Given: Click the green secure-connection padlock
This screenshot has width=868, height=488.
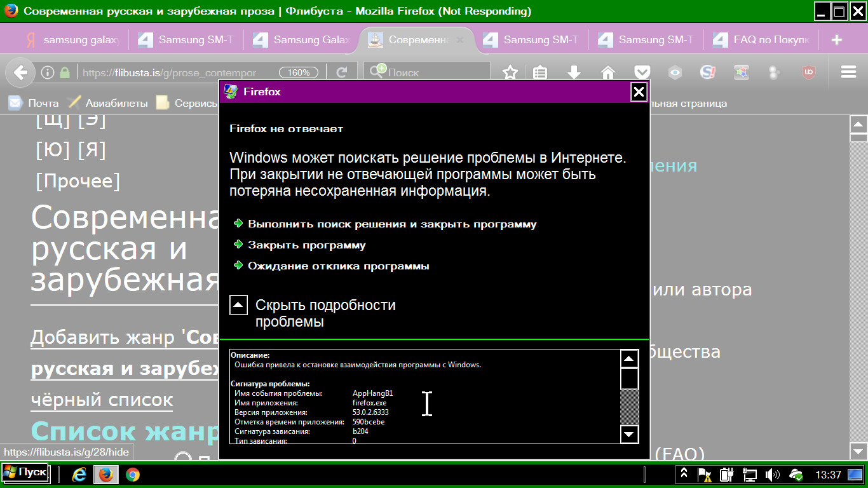Looking at the screenshot, I should (x=64, y=72).
